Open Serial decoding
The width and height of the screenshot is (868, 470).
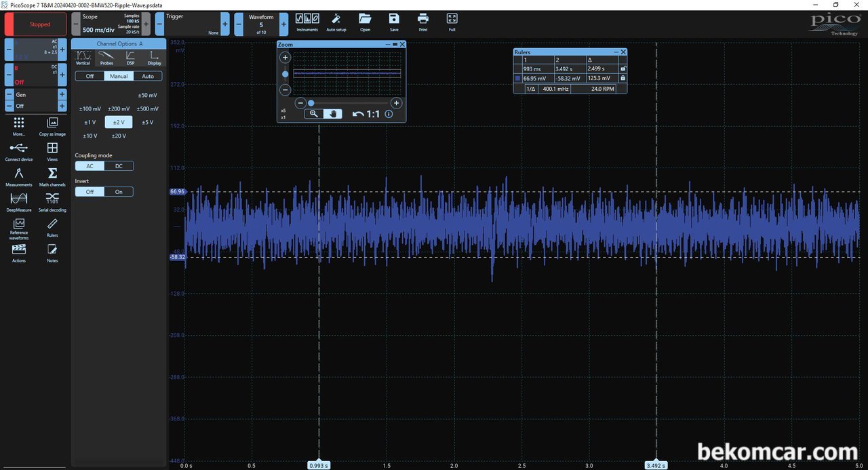pos(52,202)
